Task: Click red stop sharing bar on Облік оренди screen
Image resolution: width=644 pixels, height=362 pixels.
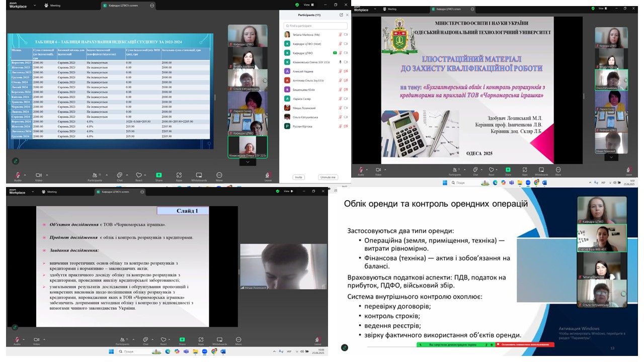Action: click(525, 344)
